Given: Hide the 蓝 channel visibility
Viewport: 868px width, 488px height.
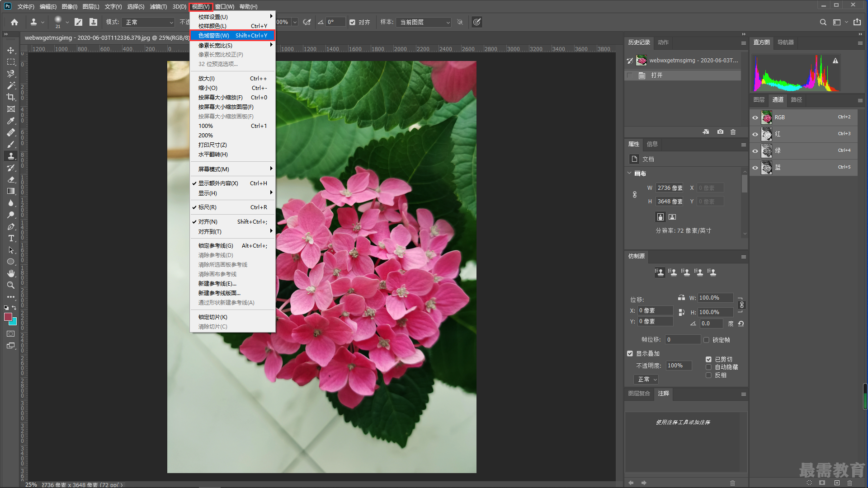Looking at the screenshot, I should (755, 168).
